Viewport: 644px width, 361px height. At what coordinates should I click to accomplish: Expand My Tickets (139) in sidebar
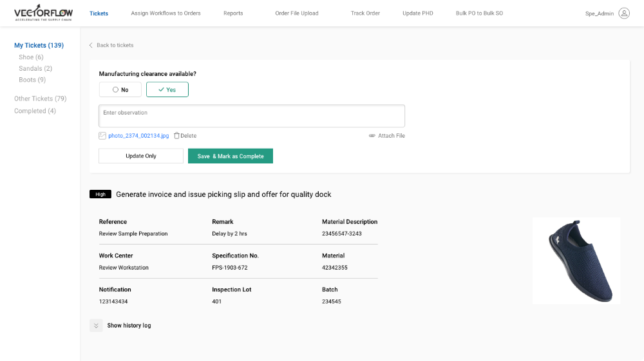39,46
